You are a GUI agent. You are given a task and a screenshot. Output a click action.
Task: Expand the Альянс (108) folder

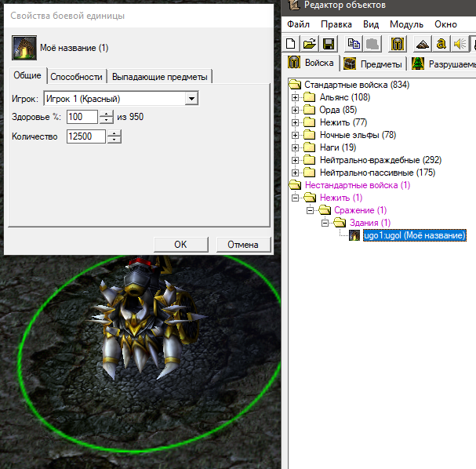click(295, 97)
